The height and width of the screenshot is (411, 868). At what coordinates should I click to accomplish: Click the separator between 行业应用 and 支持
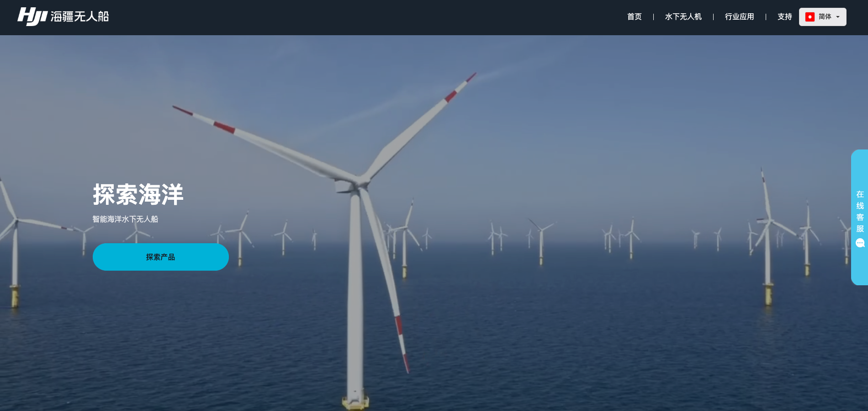(766, 17)
